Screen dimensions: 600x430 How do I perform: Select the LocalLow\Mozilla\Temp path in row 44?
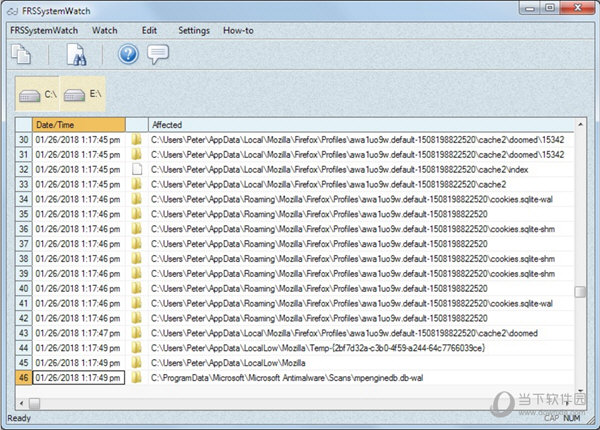click(x=318, y=348)
